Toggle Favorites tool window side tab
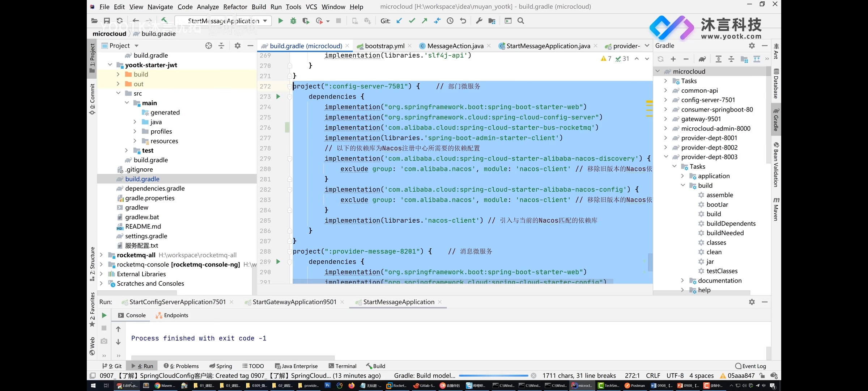Viewport: 868px width, 391px height. [92, 310]
